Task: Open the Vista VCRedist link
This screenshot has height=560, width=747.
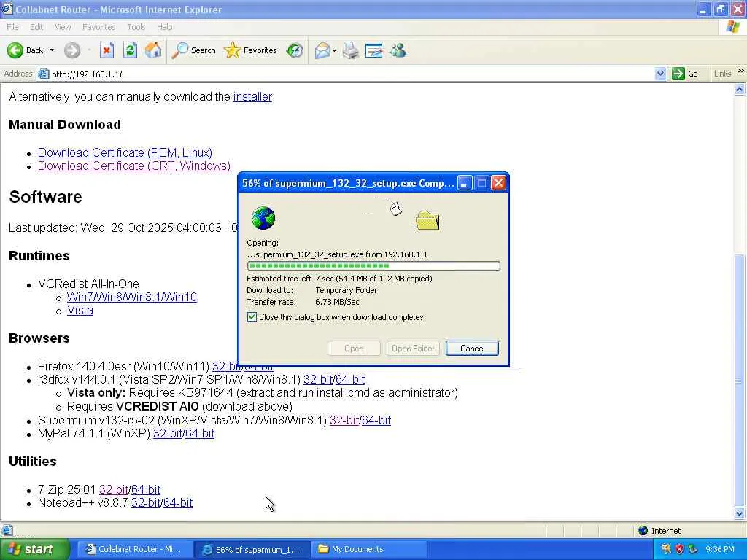Action: click(x=80, y=311)
